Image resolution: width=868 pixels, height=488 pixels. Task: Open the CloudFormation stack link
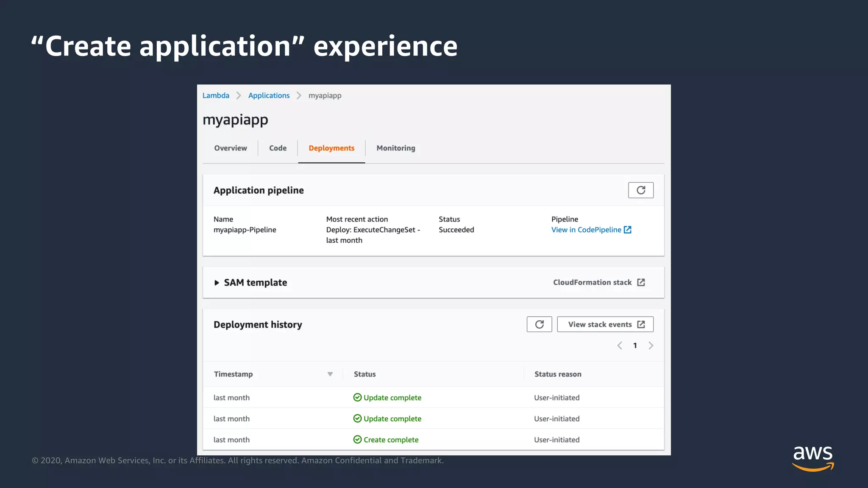click(592, 283)
